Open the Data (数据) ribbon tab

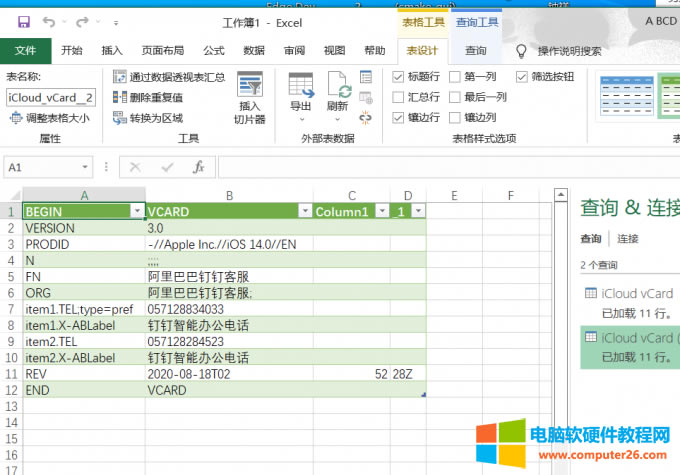tap(254, 51)
